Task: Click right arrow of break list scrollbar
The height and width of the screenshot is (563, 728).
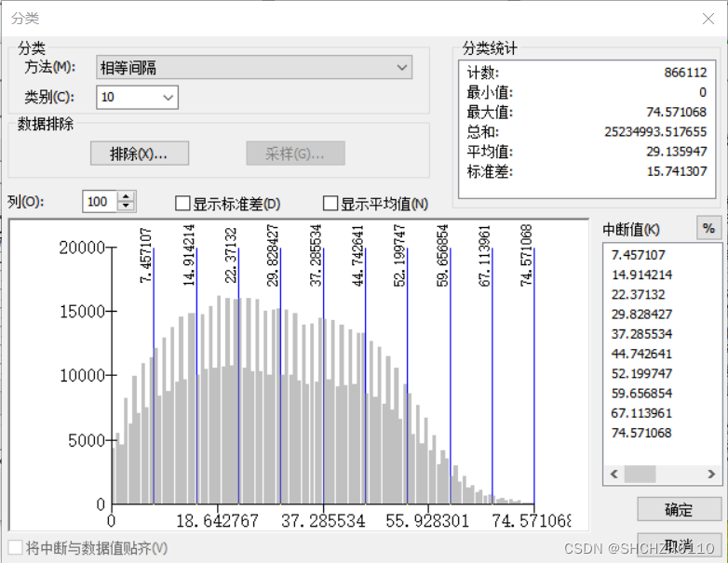Action: pyautogui.click(x=711, y=474)
